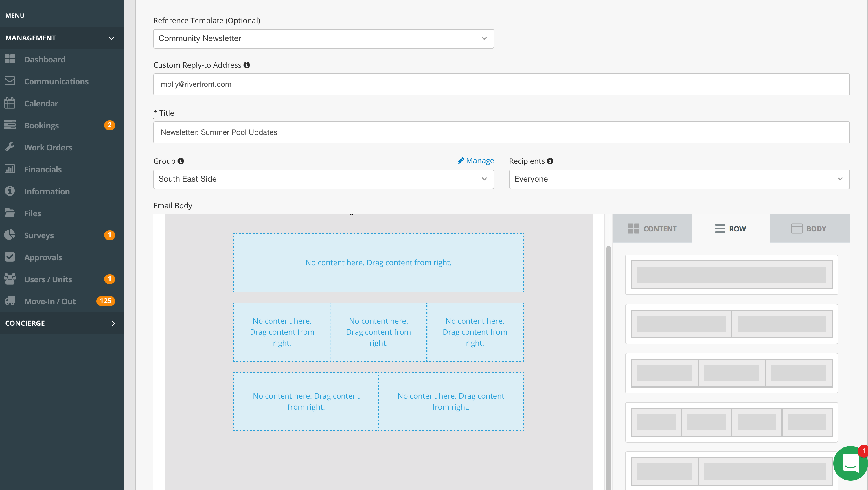Click info icon next to Group label

(181, 161)
